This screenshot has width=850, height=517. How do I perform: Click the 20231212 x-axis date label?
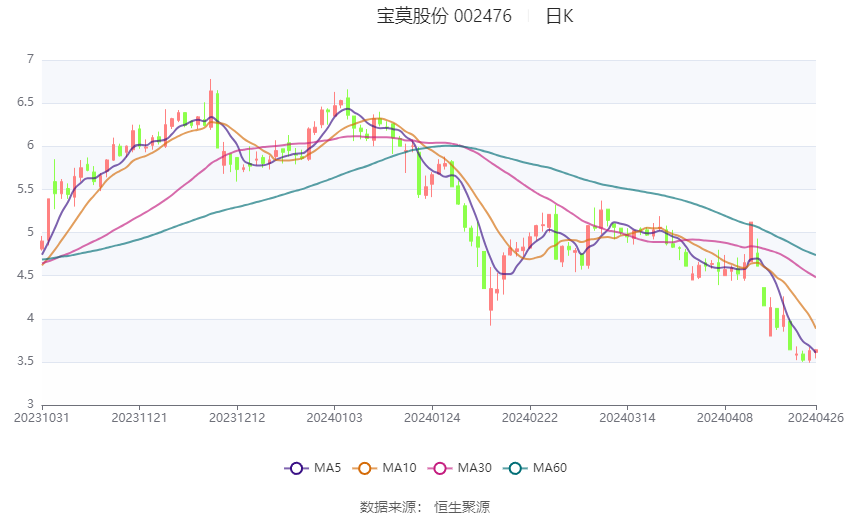(x=237, y=418)
